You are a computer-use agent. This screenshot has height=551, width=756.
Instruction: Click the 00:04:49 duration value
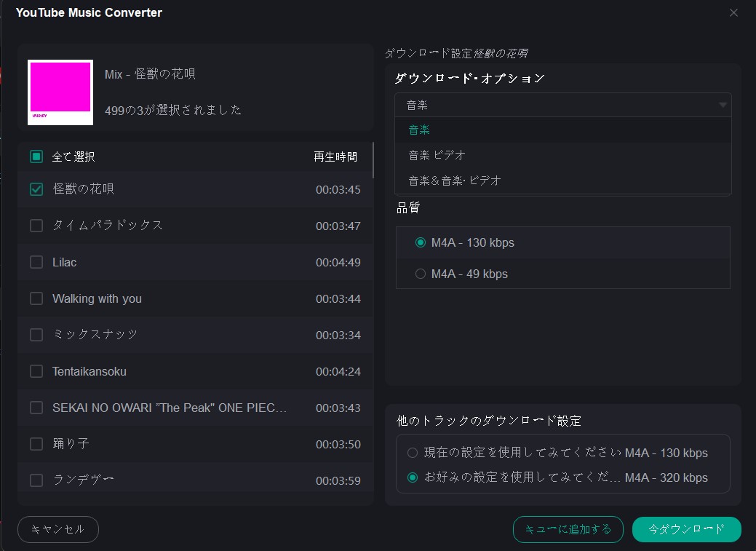(x=338, y=263)
